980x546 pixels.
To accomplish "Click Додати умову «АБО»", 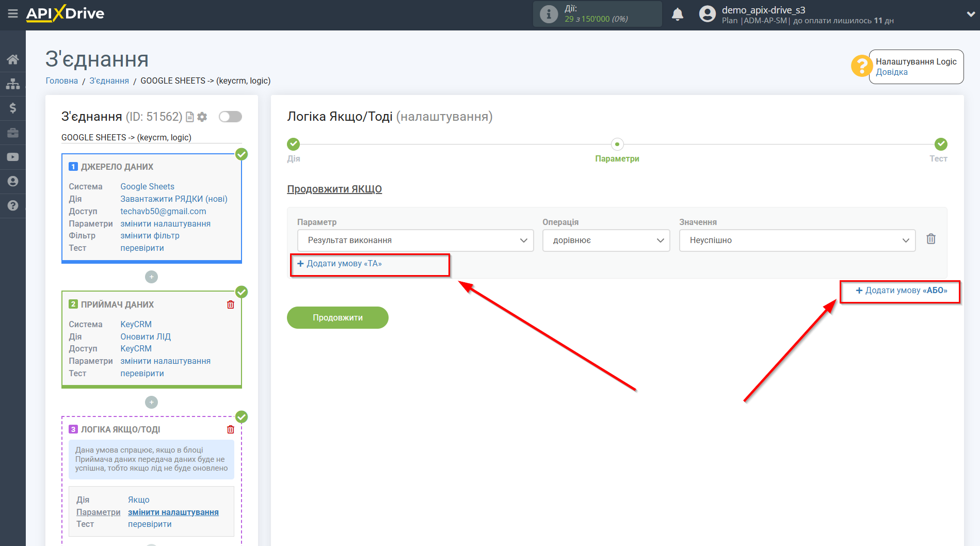I will click(902, 291).
